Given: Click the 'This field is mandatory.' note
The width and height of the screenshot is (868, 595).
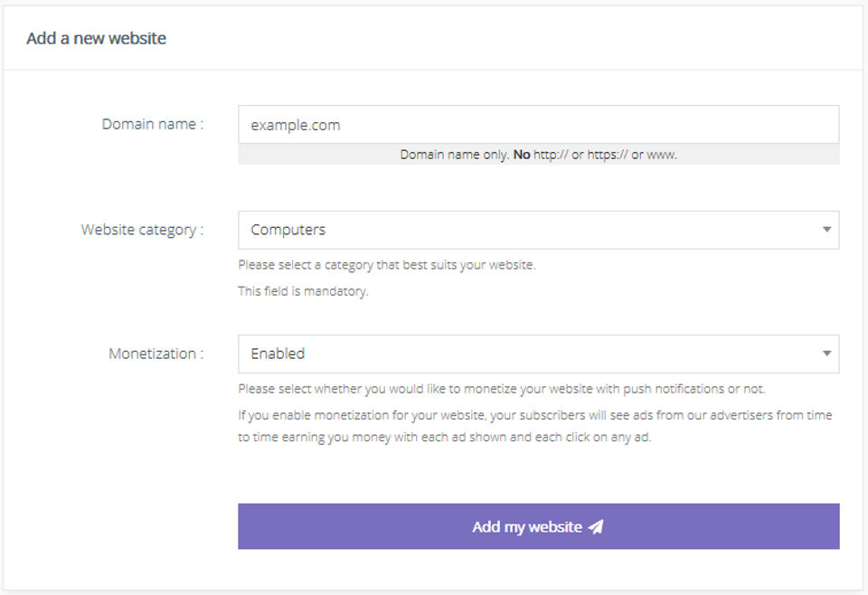Looking at the screenshot, I should [303, 291].
